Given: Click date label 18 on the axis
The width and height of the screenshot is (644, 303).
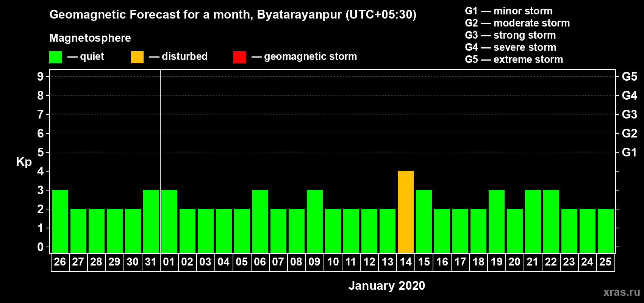Looking at the screenshot, I should [x=478, y=262].
